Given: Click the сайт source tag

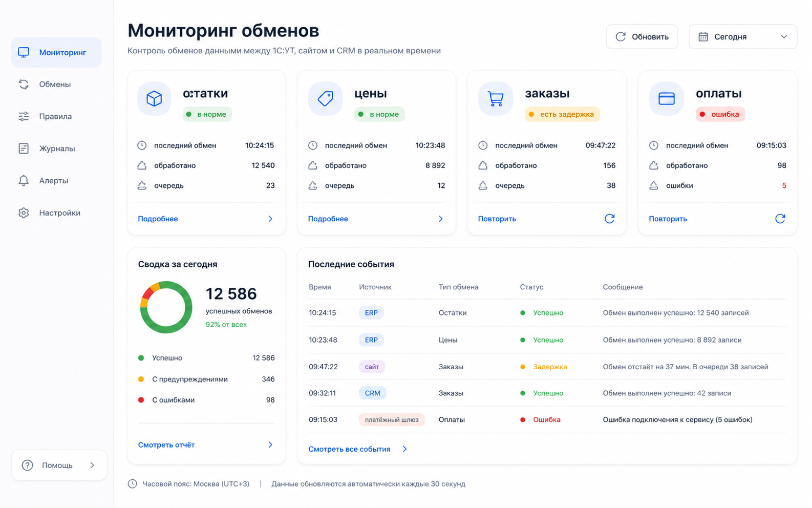Looking at the screenshot, I should point(372,367).
